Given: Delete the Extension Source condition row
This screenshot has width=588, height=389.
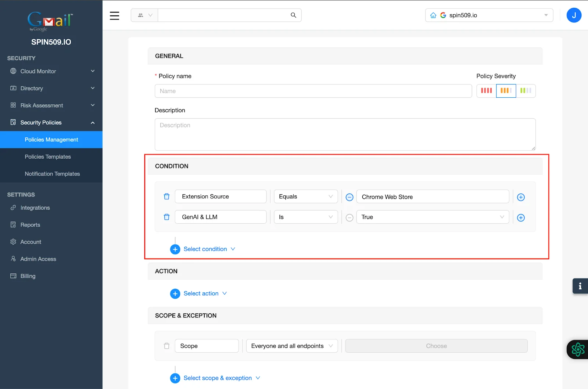Looking at the screenshot, I should click(166, 197).
